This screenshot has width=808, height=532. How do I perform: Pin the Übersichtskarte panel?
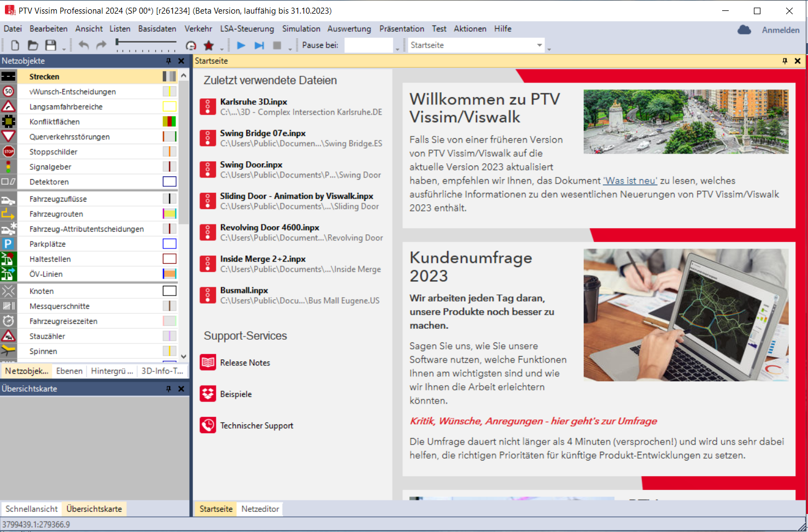pyautogui.click(x=168, y=389)
